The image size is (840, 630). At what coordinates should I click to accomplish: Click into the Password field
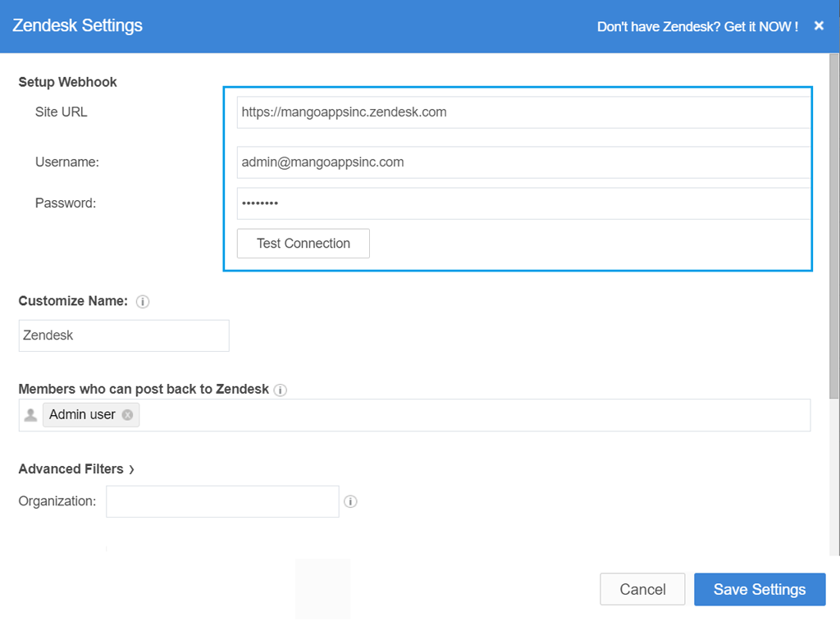(523, 203)
